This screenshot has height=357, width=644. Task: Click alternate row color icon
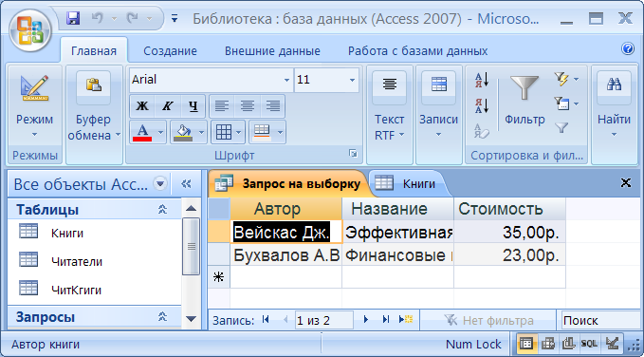[262, 132]
